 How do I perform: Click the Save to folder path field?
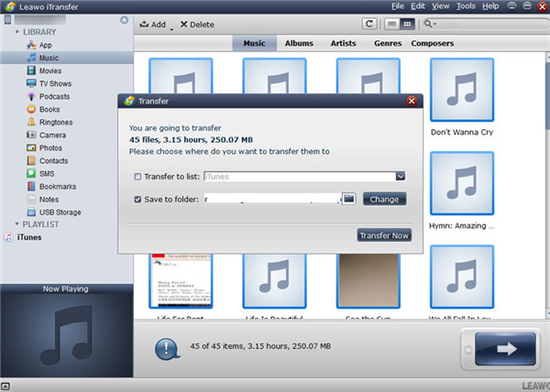pyautogui.click(x=270, y=199)
